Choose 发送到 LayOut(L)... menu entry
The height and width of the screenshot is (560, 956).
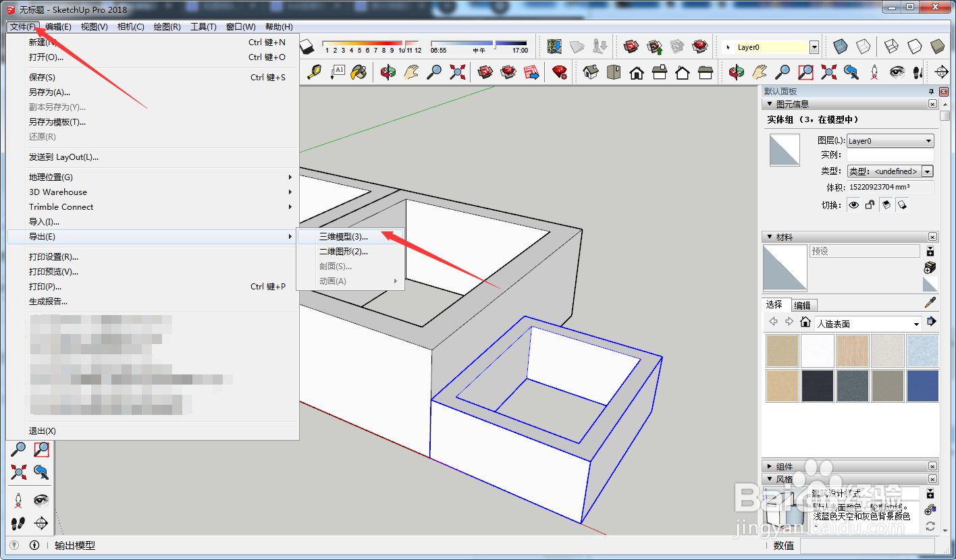[x=153, y=157]
